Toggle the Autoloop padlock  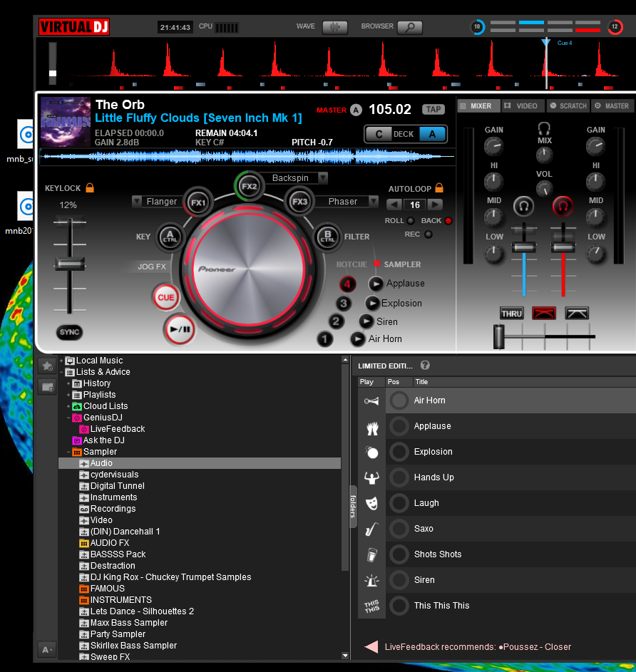pyautogui.click(x=439, y=187)
